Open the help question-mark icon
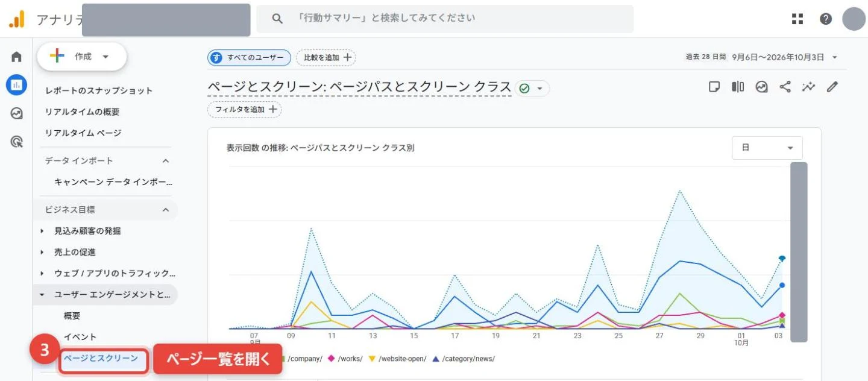This screenshot has height=381, width=868. 826,19
